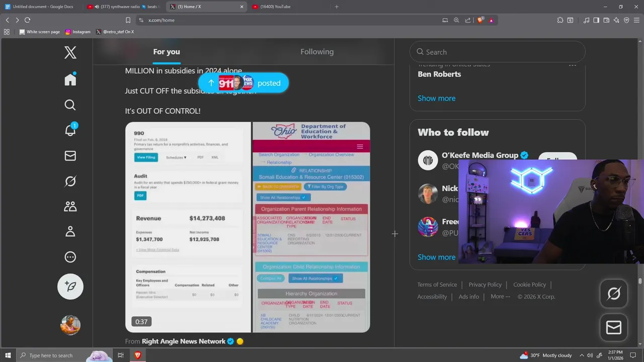Open the account avatar menu
Image resolution: width=644 pixels, height=362 pixels.
[70, 325]
